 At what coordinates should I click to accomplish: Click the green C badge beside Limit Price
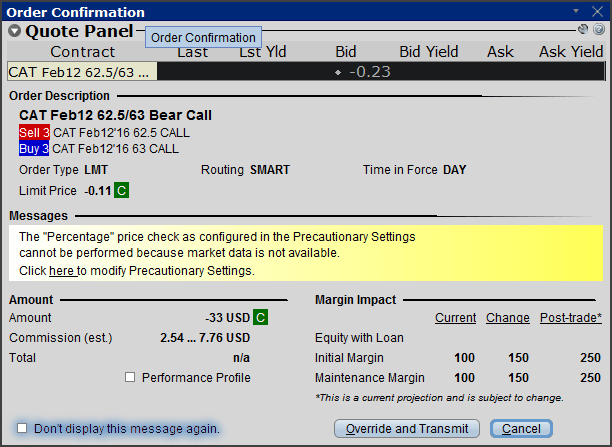[121, 191]
